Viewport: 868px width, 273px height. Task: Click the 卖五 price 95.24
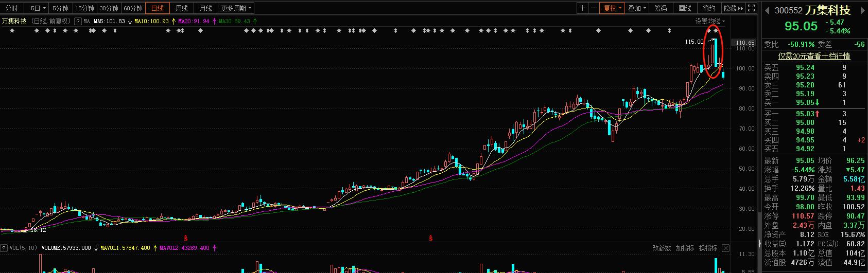pos(805,68)
